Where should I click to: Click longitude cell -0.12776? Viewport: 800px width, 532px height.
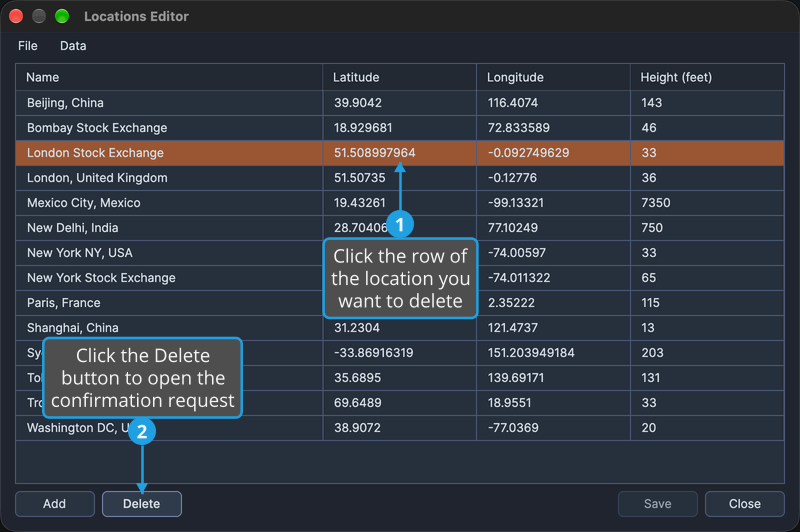pos(553,178)
